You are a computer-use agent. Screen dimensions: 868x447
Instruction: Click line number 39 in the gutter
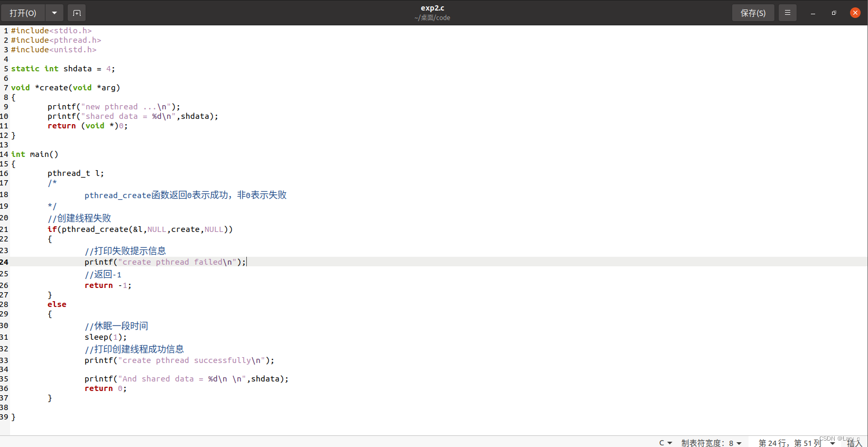click(x=4, y=417)
